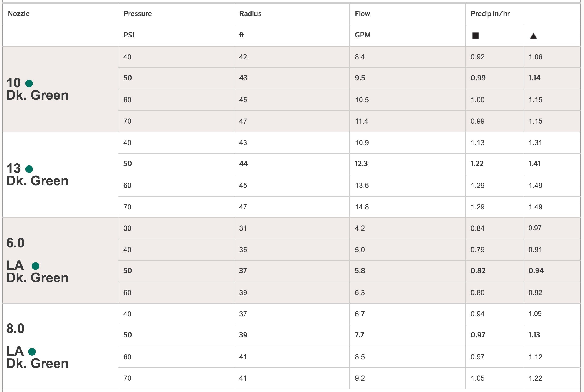The image size is (584, 392).
Task: Click square precip value 0.84
Action: [x=477, y=228]
